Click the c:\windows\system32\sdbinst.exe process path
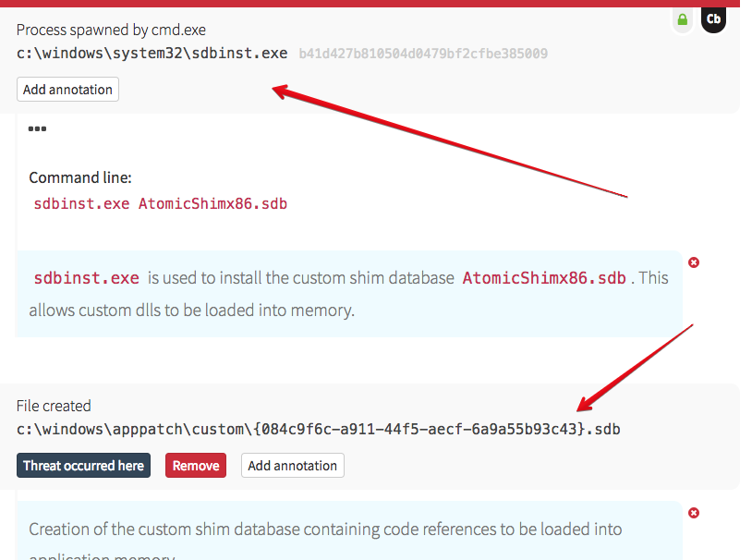 152,54
